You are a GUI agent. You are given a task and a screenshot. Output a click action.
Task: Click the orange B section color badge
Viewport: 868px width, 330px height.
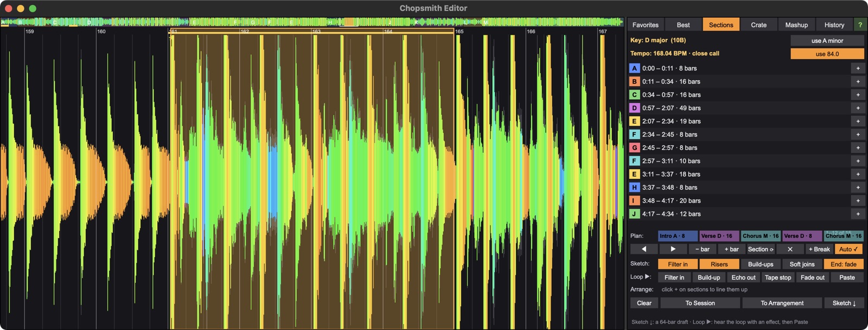coord(634,81)
